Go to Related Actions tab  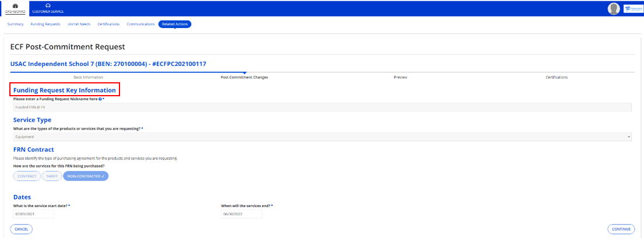[x=175, y=24]
